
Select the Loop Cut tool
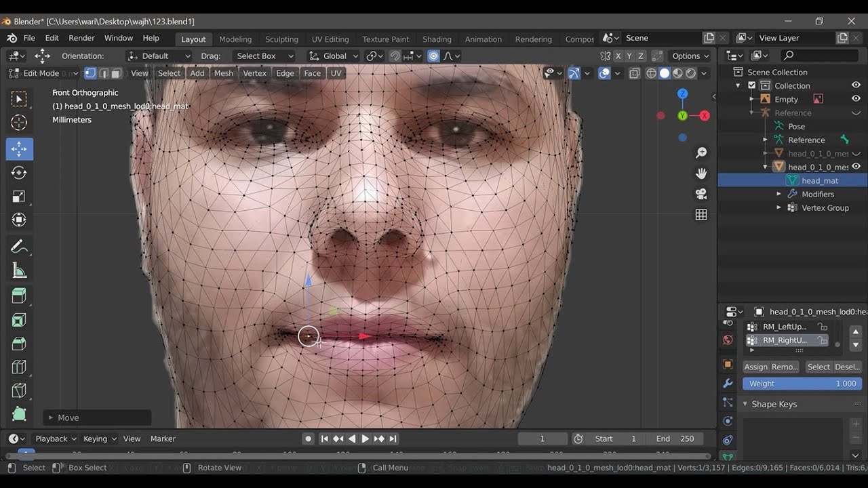(x=19, y=367)
